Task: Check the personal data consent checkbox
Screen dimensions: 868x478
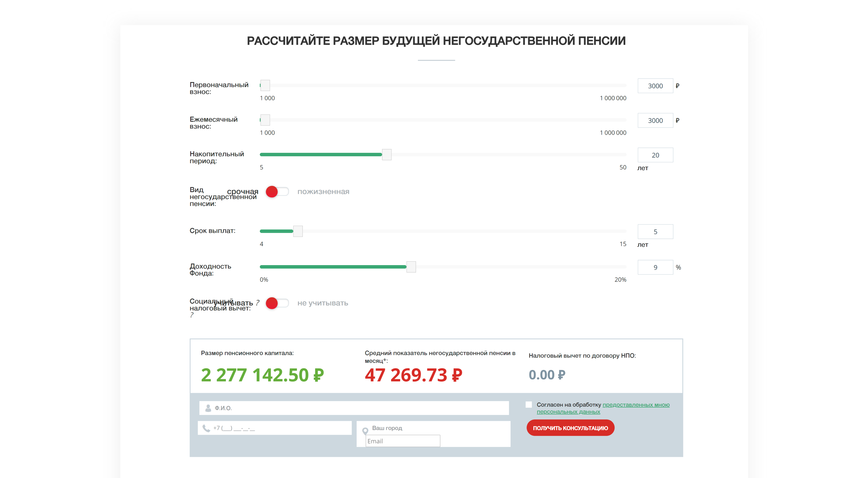Action: point(529,405)
